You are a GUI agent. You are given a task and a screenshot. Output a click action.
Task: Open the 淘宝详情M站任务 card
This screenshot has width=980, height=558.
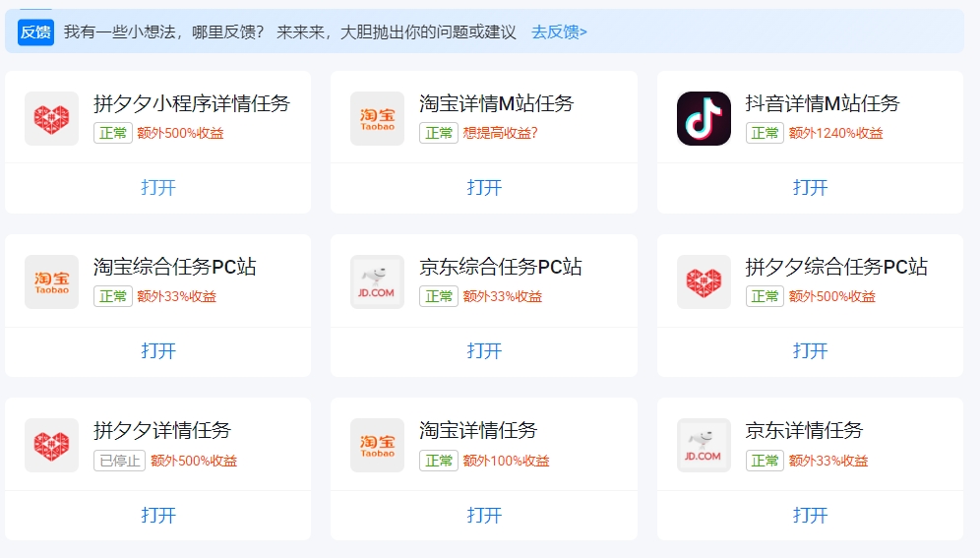pos(484,187)
